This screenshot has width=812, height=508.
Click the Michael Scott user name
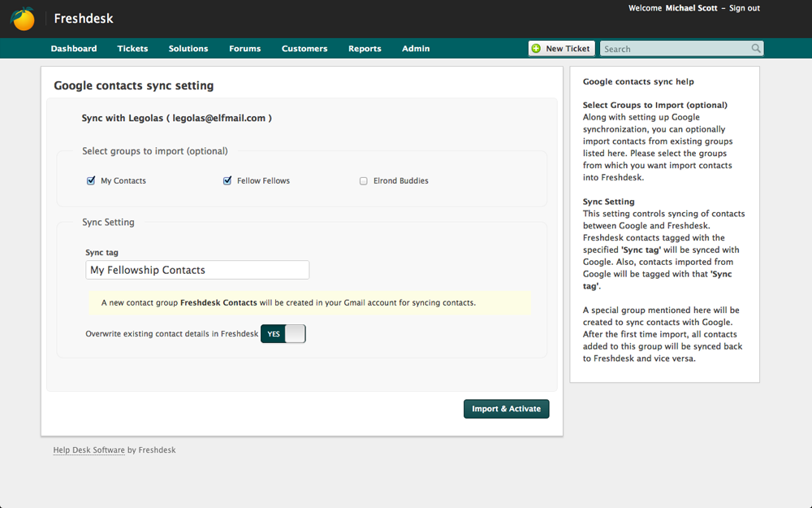(691, 8)
